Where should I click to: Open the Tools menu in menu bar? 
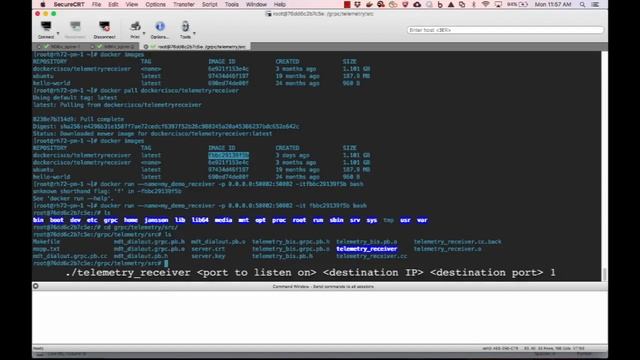[x=231, y=4]
